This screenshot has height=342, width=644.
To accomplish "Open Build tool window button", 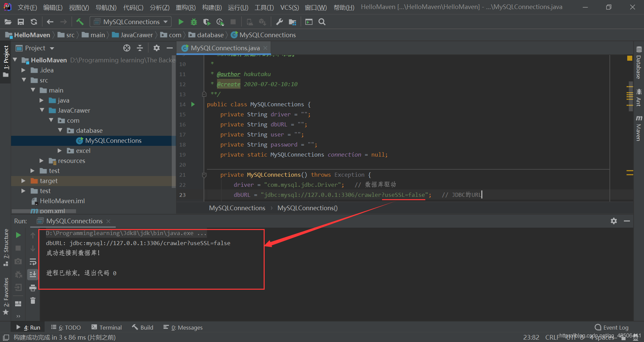I will point(143,328).
